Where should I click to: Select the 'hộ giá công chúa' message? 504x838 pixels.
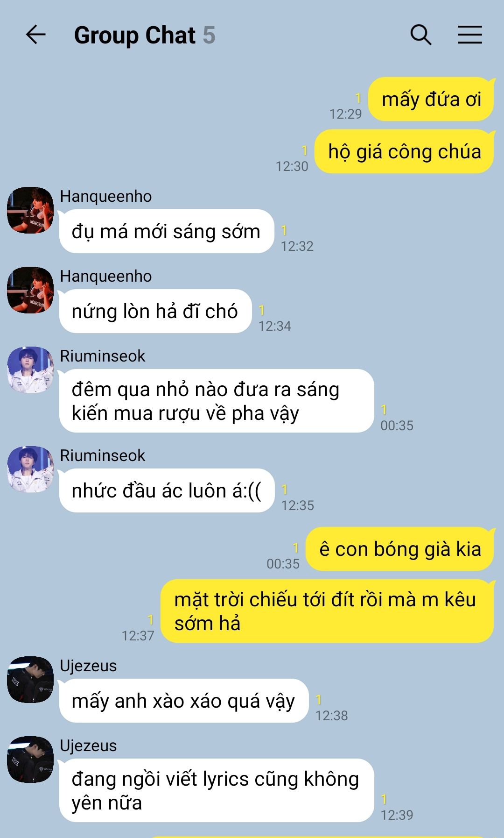coord(404,152)
